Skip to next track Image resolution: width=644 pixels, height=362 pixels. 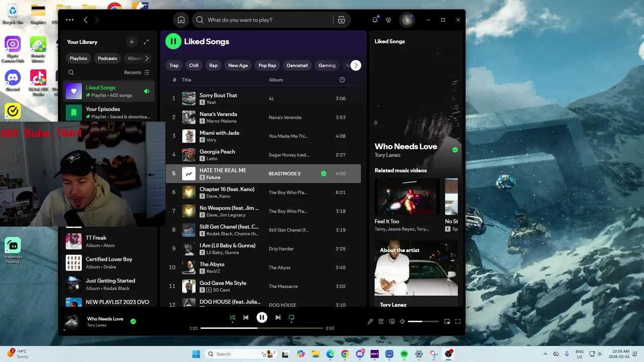[x=278, y=317]
